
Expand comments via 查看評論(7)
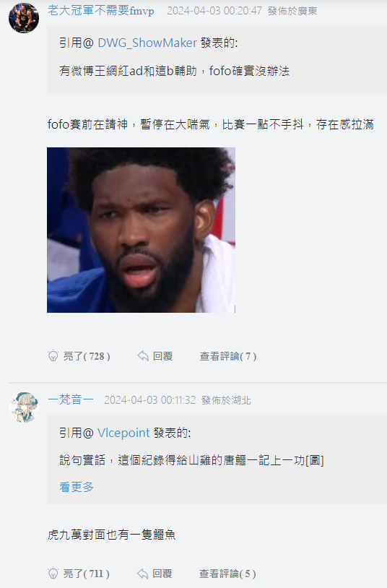(x=228, y=356)
